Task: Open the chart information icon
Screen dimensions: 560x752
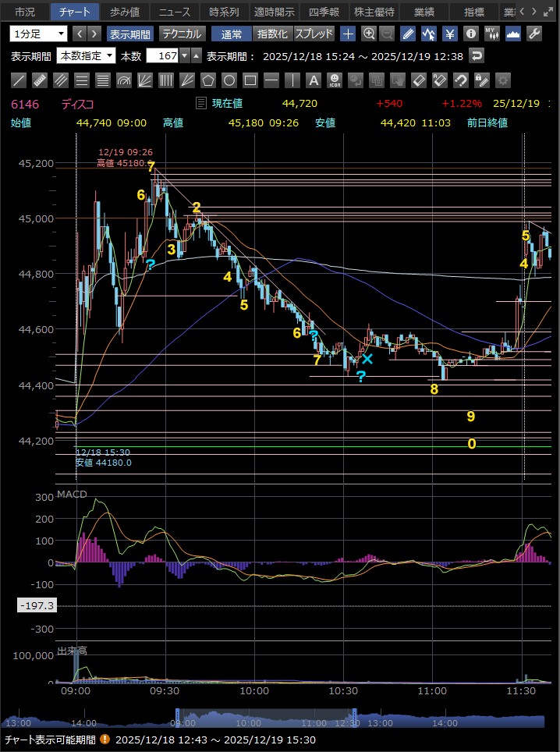Action: pos(470,34)
